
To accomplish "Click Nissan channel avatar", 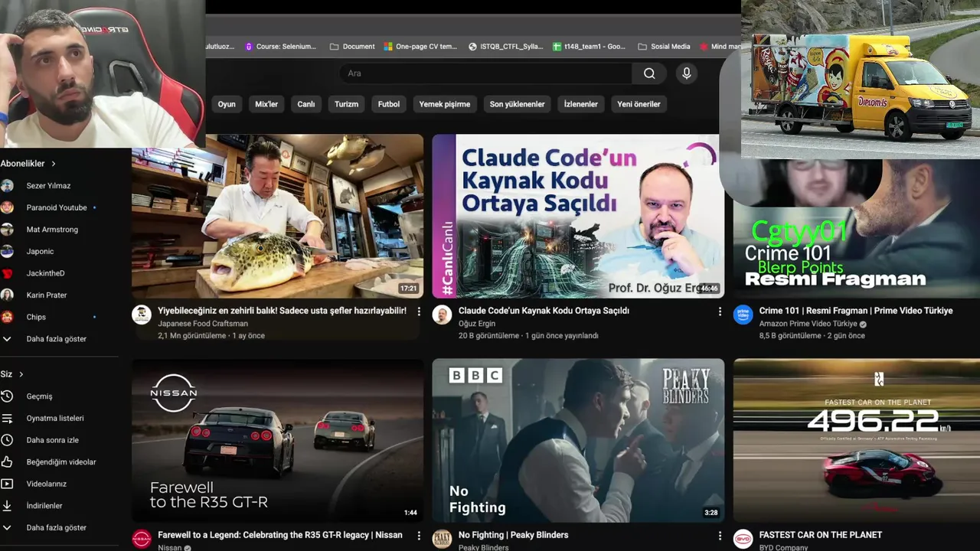I will click(142, 539).
